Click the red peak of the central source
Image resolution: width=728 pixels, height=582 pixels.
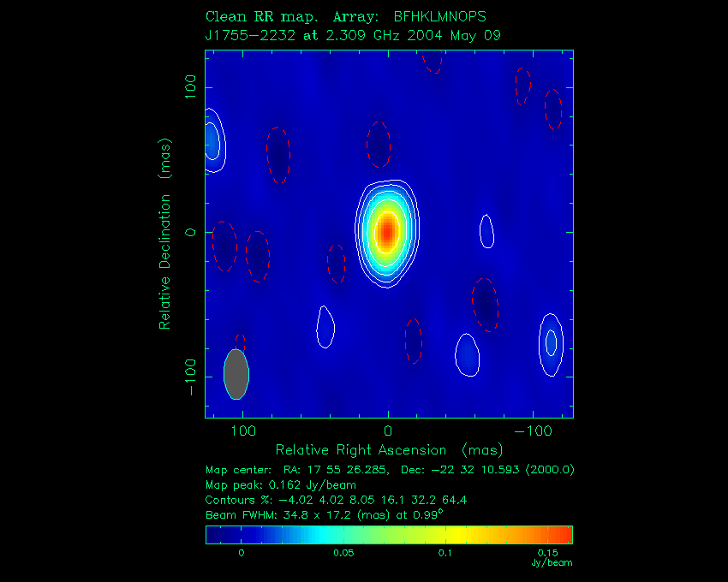tap(387, 232)
